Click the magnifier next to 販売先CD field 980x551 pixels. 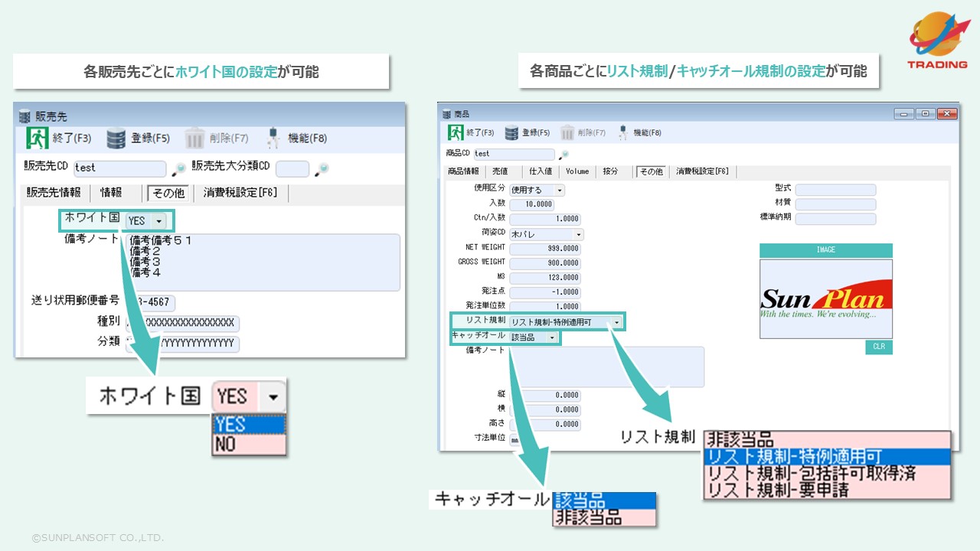[x=178, y=168]
